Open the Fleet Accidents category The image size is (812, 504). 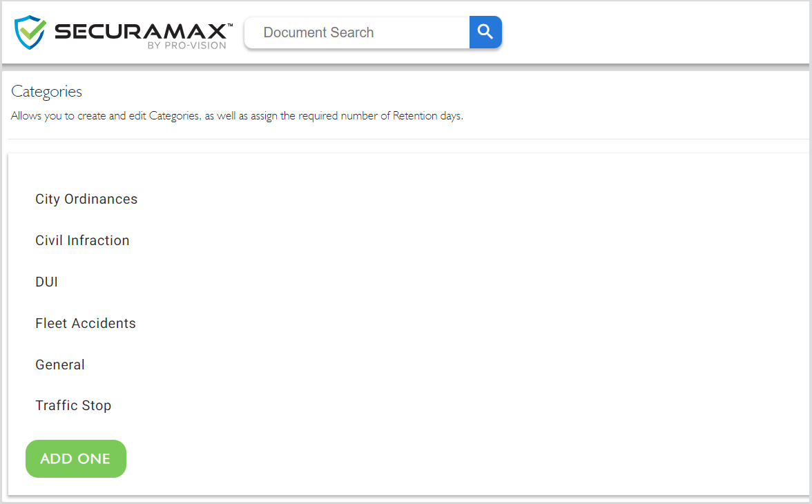[86, 323]
